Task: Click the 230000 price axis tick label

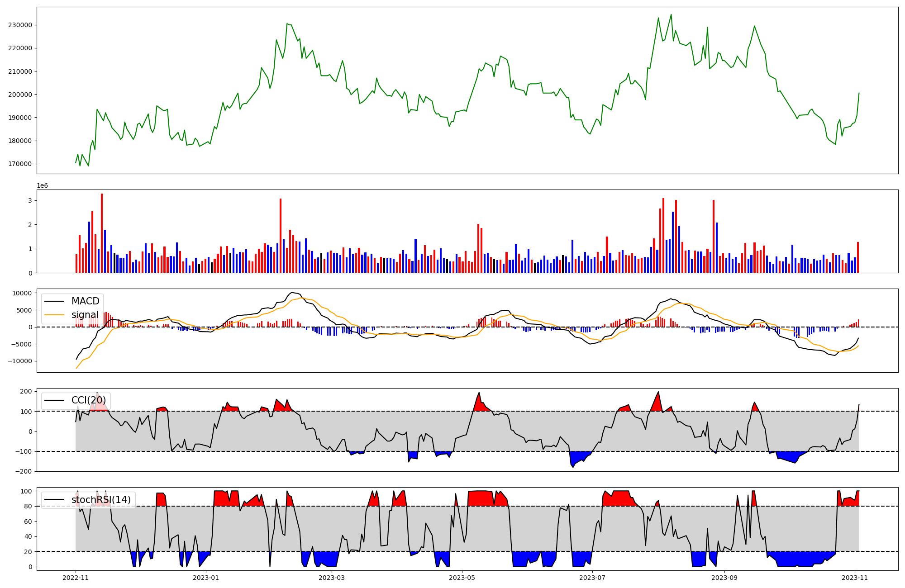Action: coord(20,25)
